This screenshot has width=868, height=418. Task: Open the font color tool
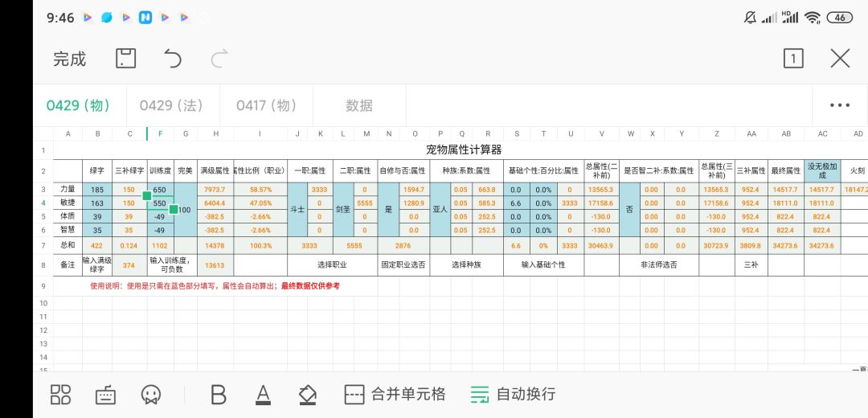(x=263, y=394)
